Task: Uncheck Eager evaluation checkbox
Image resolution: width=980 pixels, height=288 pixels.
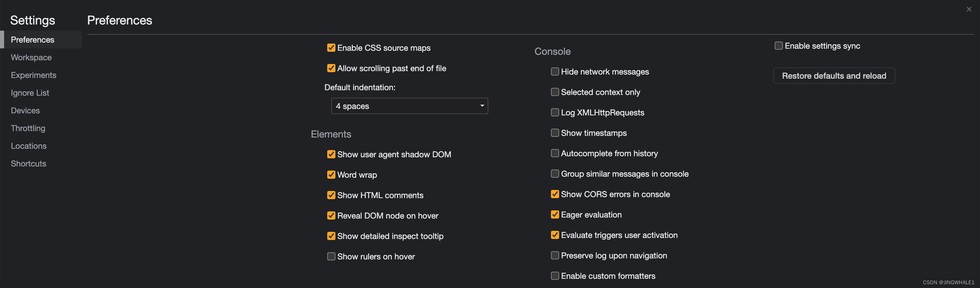Action: [555, 214]
